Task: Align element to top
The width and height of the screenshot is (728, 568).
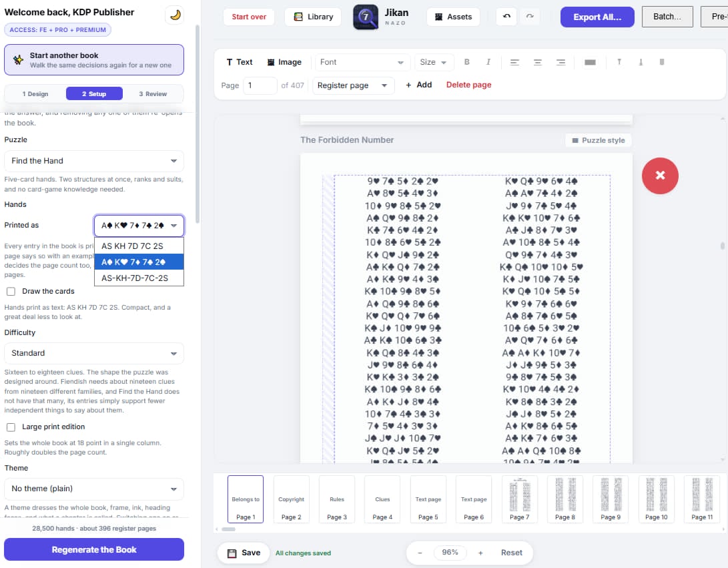Action: (x=619, y=62)
